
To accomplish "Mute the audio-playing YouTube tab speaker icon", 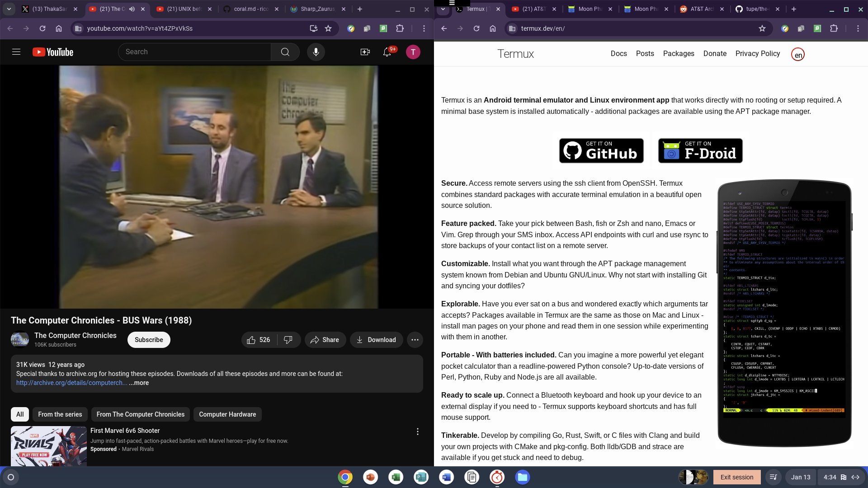I will point(132,9).
